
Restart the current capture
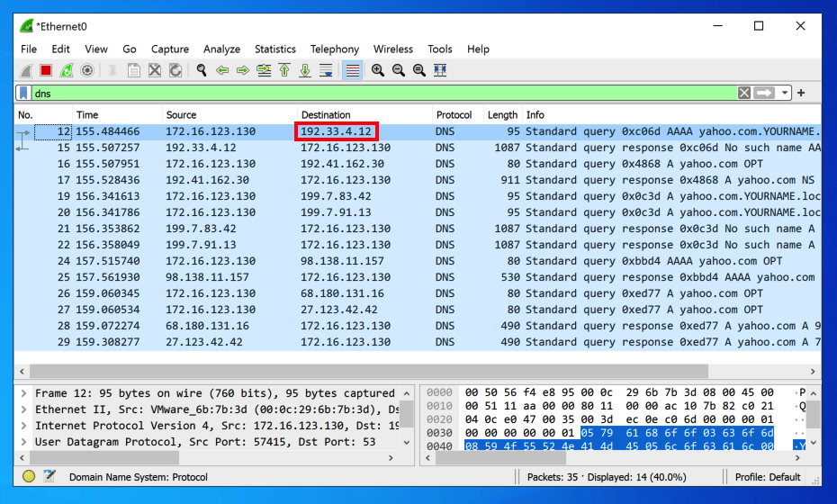pyautogui.click(x=67, y=70)
